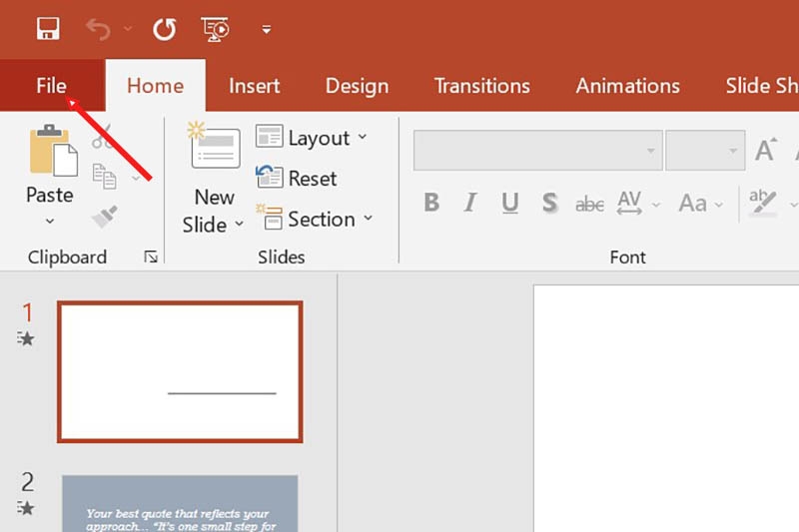Click the Repeat/Redo circular arrow icon
799x532 pixels.
(x=165, y=29)
